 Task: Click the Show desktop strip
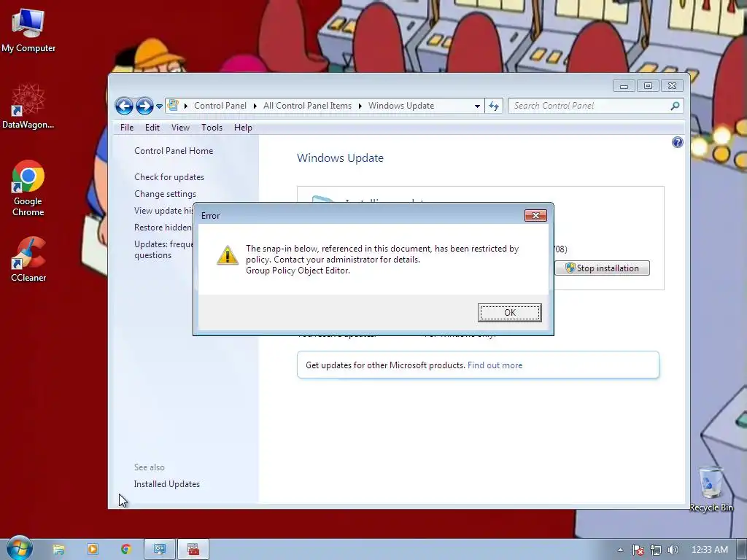click(x=741, y=550)
